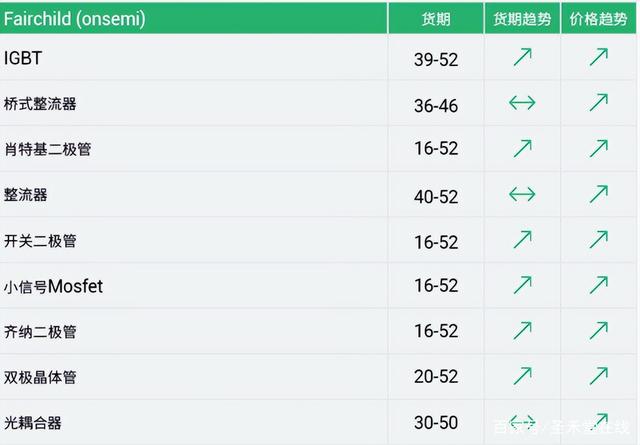Select the 39-52 lead time cell
Viewport: 640px width, 445px height.
coord(436,60)
